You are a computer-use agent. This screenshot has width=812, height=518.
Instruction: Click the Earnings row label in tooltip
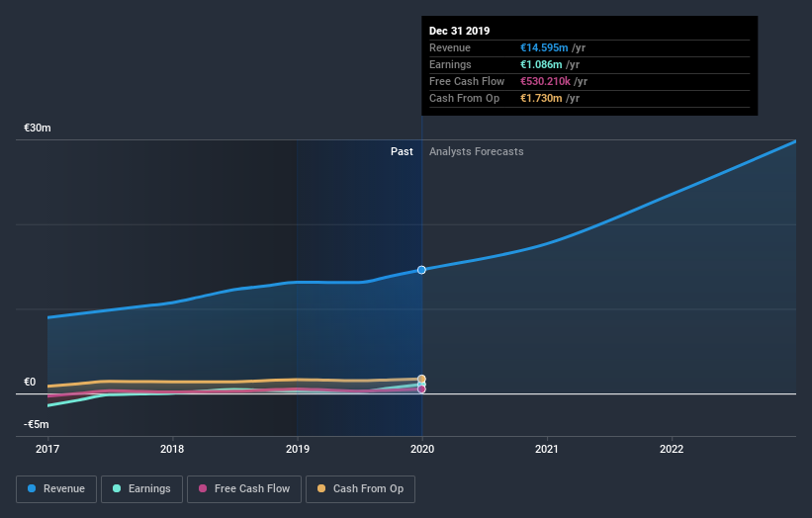[450, 64]
